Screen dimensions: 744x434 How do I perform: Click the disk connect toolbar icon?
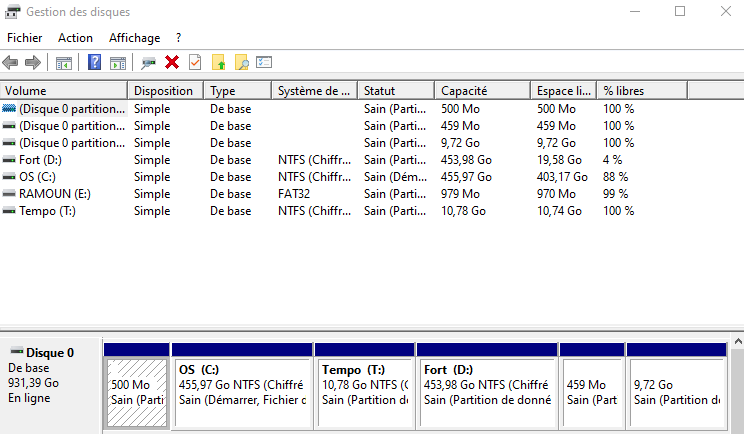pos(148,62)
